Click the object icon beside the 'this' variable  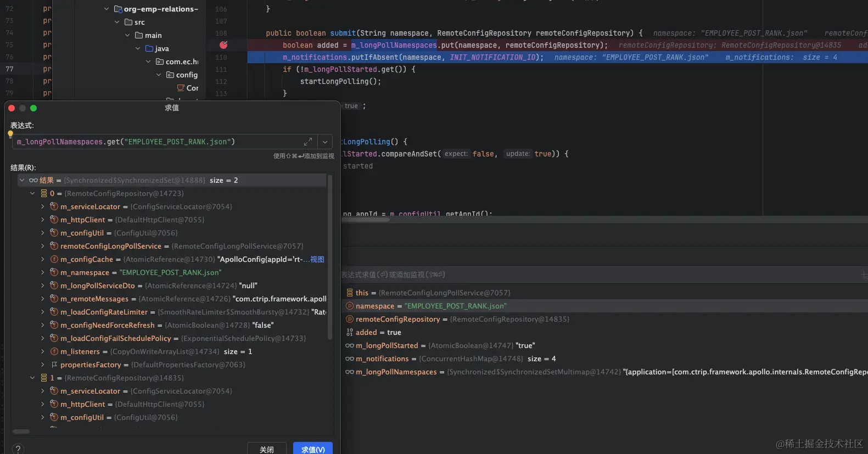point(350,293)
